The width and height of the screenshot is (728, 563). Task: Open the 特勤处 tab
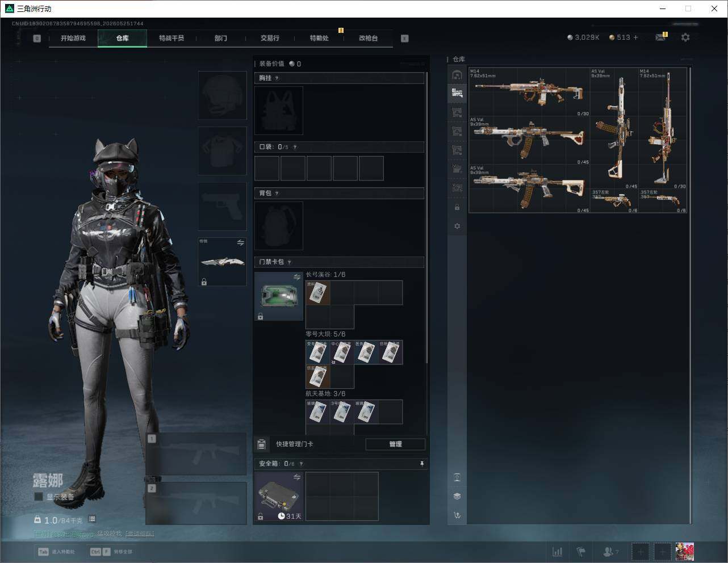click(x=319, y=38)
